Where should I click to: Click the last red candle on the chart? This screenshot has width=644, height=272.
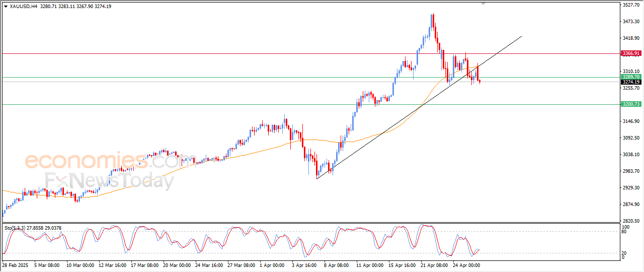479,81
